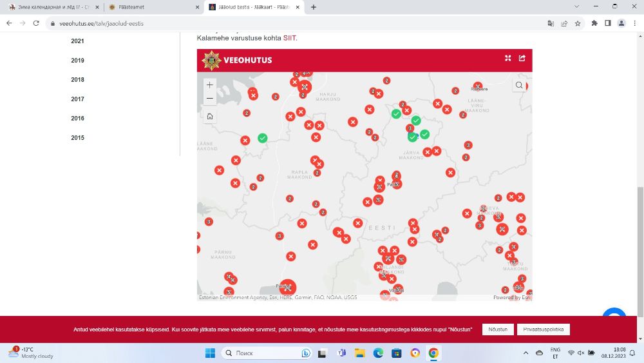Screen dimensions: 644x363
Task: Zoom out on the ice map
Action: pyautogui.click(x=209, y=99)
